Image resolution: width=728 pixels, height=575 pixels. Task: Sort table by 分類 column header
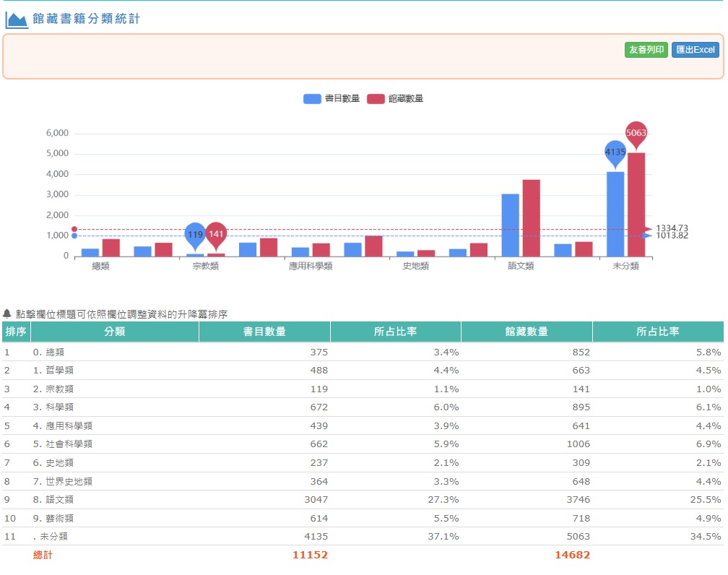pyautogui.click(x=115, y=332)
